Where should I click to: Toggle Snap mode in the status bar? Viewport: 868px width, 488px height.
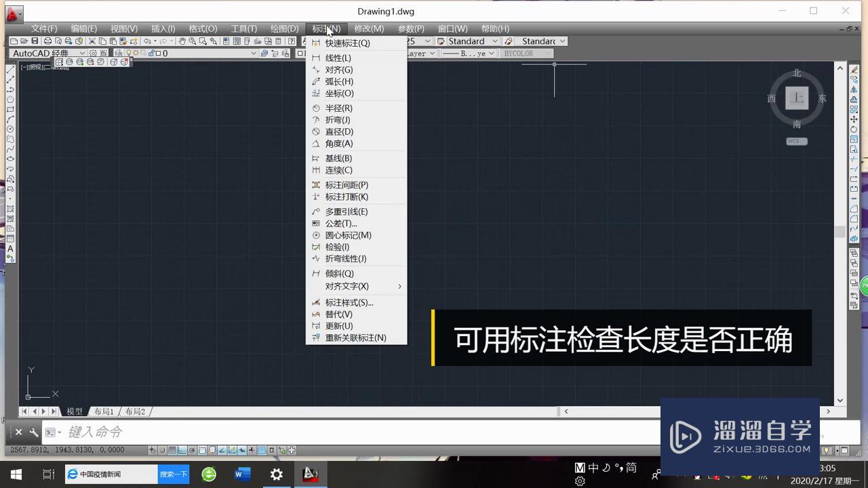coord(163,450)
